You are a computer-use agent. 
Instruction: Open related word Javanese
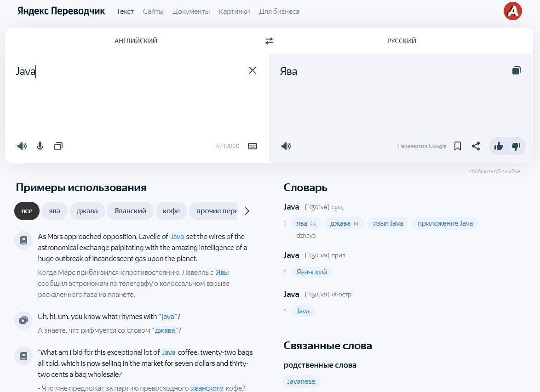click(x=301, y=381)
